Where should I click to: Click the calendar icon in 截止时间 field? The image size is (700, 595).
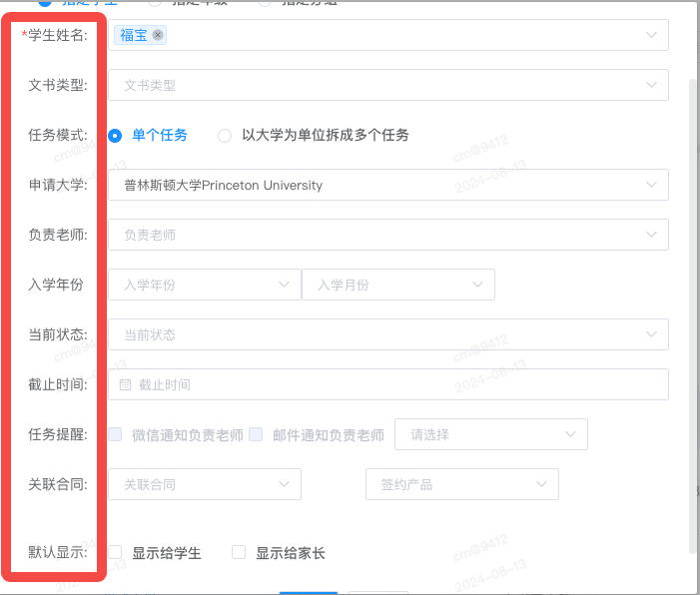[125, 384]
